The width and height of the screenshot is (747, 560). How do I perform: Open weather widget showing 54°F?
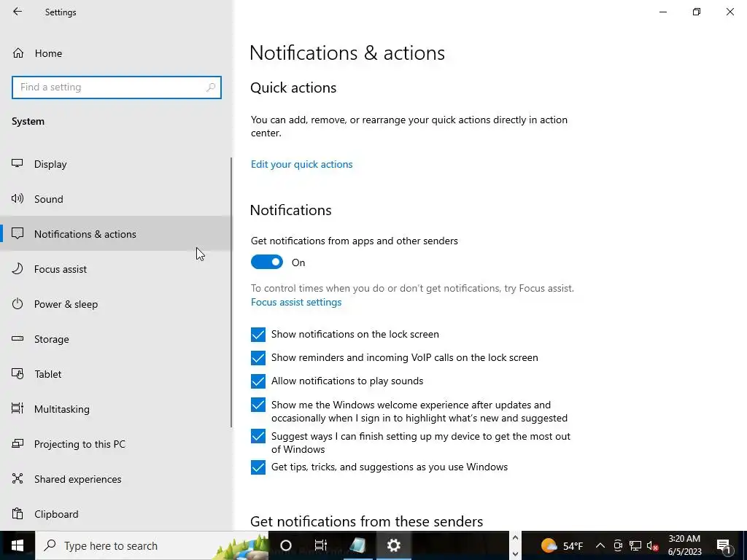(x=561, y=545)
